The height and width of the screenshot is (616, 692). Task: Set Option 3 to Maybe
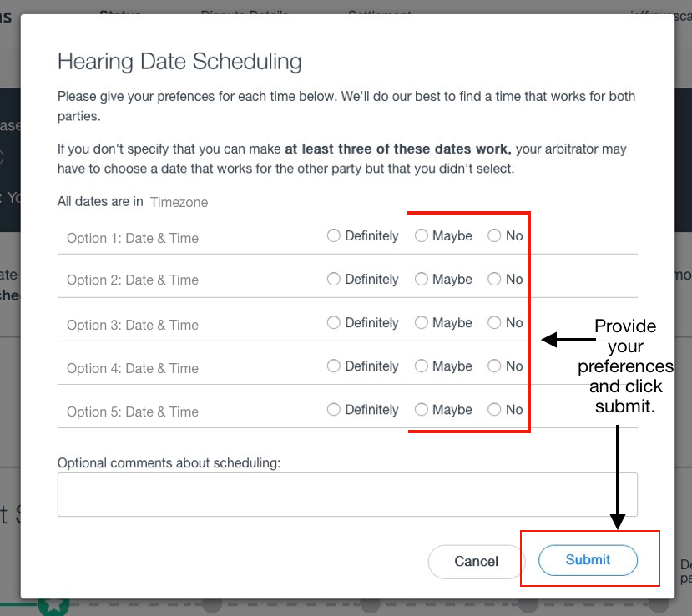pyautogui.click(x=422, y=323)
